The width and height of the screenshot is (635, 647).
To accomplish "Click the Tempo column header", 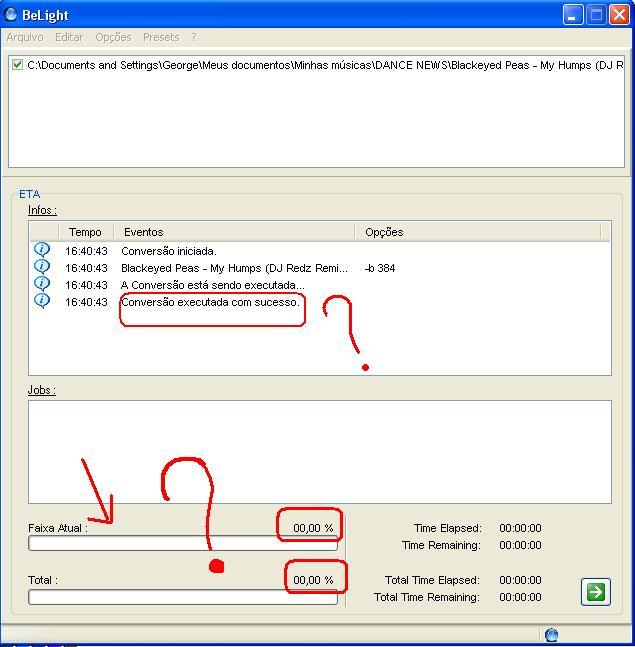I will click(x=86, y=232).
